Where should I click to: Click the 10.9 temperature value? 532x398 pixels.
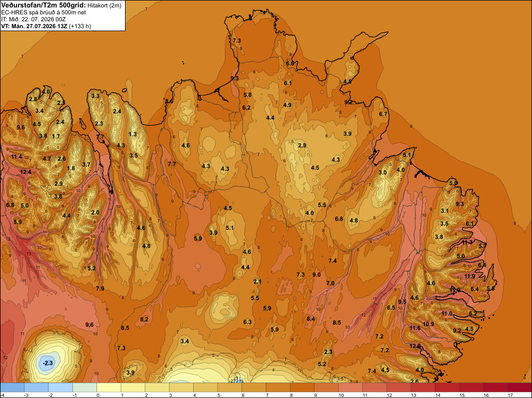pyautogui.click(x=428, y=324)
